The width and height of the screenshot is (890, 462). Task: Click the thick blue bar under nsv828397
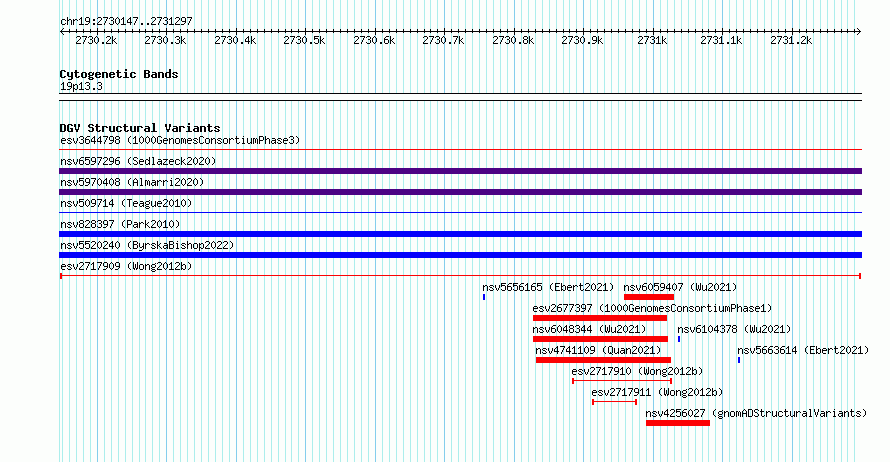tap(460, 234)
